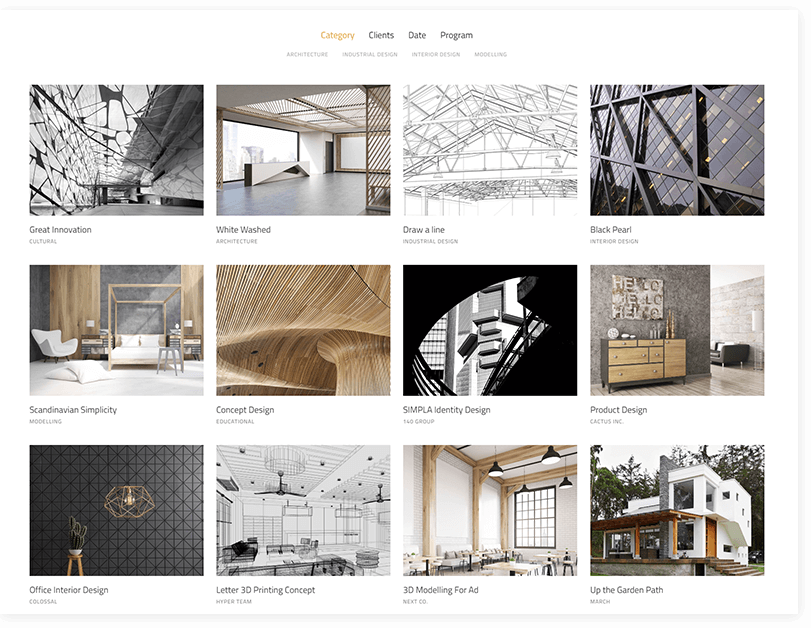Click the Scandinavian Simplicity bedroom thumbnail
Viewport: 811px width, 628px height.
116,330
